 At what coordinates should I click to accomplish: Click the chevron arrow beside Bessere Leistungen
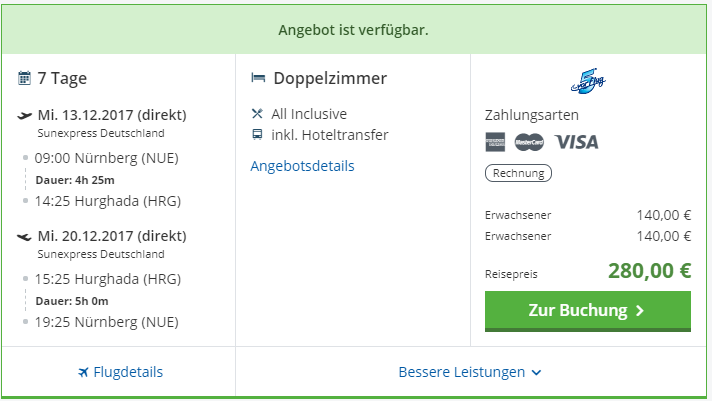tap(537, 373)
